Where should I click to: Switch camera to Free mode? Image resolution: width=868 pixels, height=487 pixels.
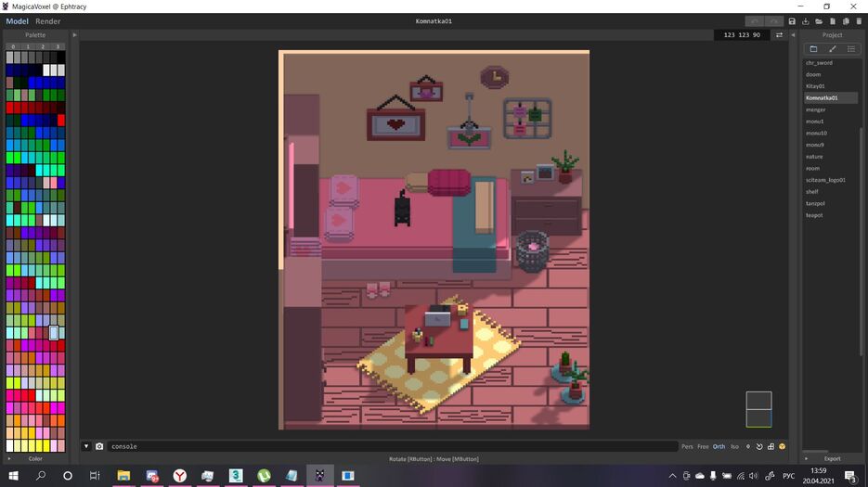coord(703,446)
